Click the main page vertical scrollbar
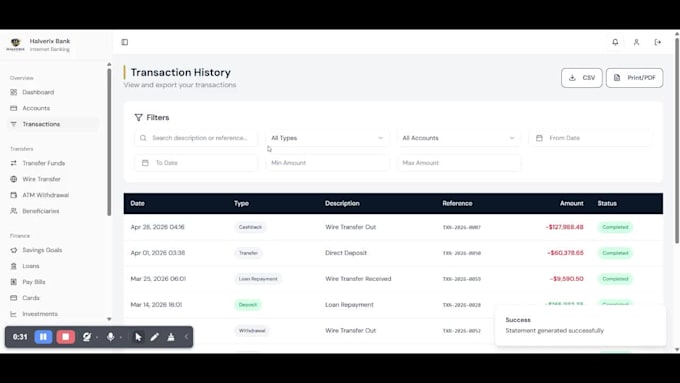Viewport: 680px width, 383px height. pyautogui.click(x=677, y=141)
